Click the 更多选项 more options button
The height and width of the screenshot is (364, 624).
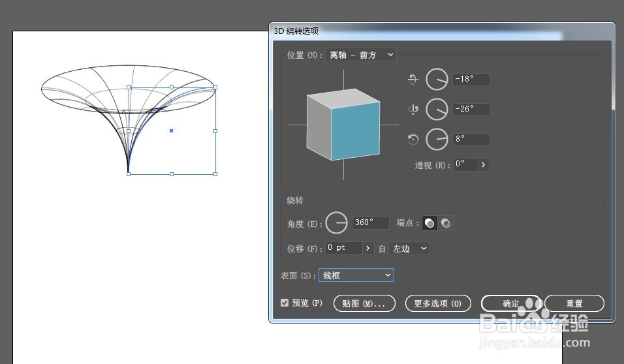tap(438, 303)
